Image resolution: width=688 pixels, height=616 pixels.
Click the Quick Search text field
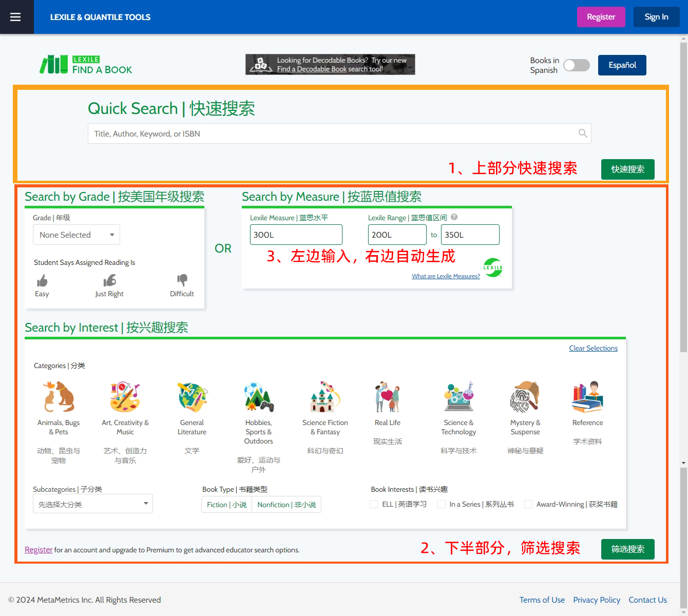click(x=334, y=133)
